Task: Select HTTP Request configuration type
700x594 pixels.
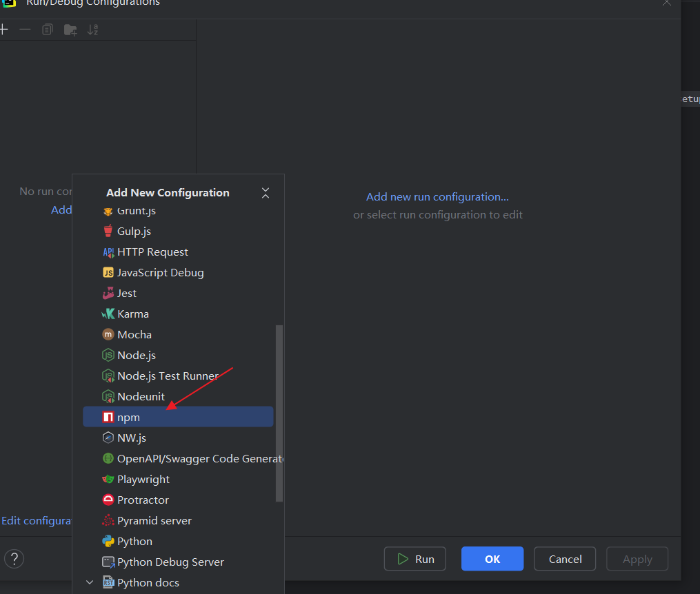Action: (178, 252)
